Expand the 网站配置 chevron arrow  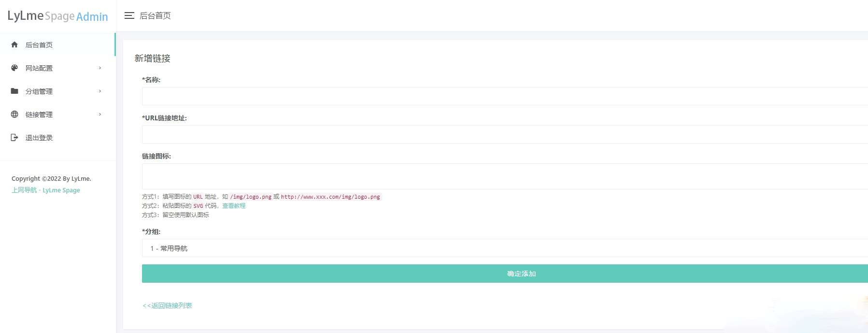[100, 68]
